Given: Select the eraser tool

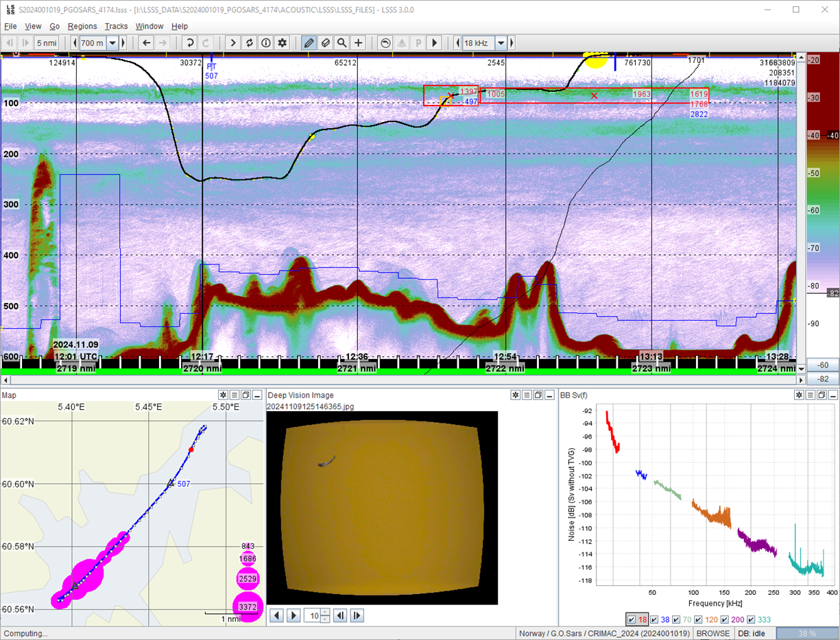Looking at the screenshot, I should (x=326, y=42).
